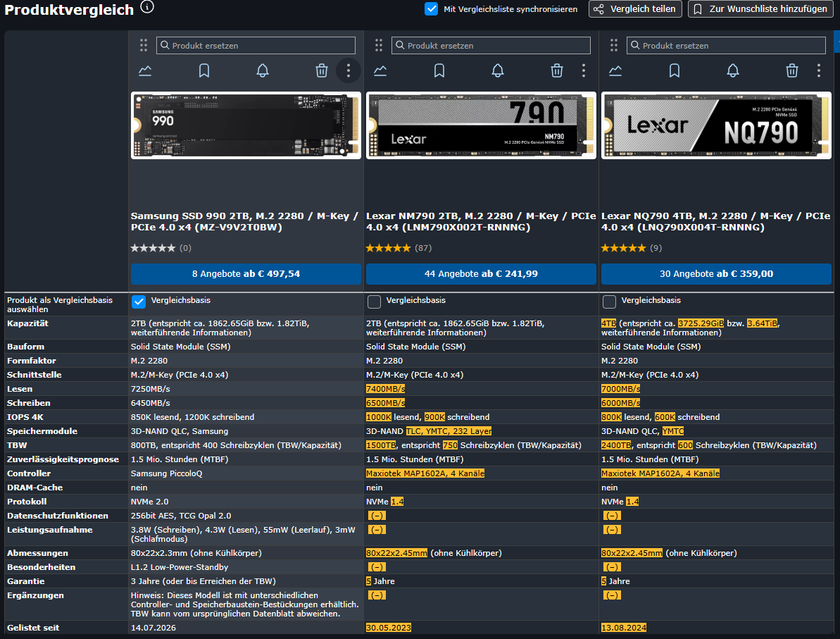Select the TBW row label
Viewport: 840px width, 639px height.
click(17, 445)
